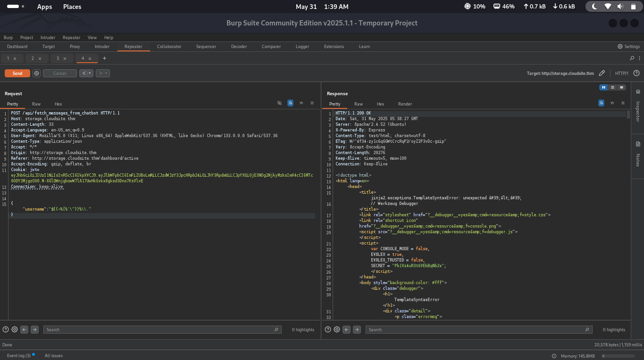The height and width of the screenshot is (360, 644).
Task: Select combined tab layout view
Action: click(x=621, y=87)
